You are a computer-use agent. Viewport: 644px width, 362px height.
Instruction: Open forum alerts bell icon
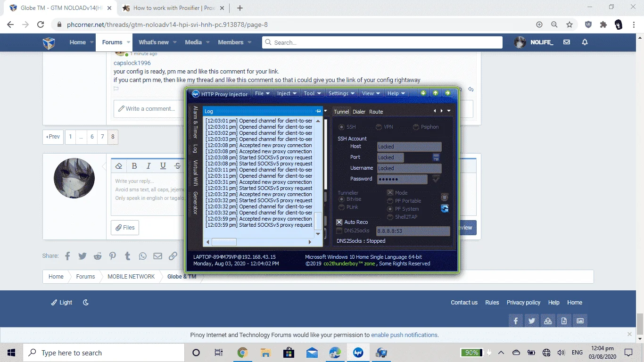point(585,42)
